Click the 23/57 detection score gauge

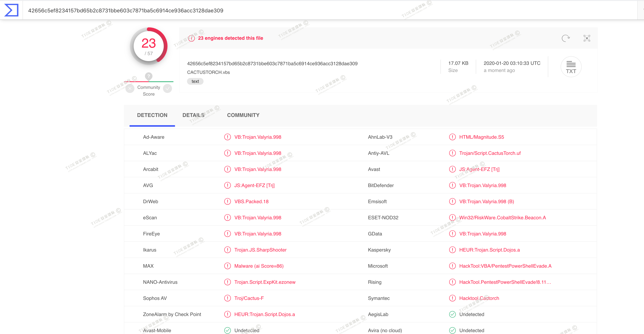149,46
